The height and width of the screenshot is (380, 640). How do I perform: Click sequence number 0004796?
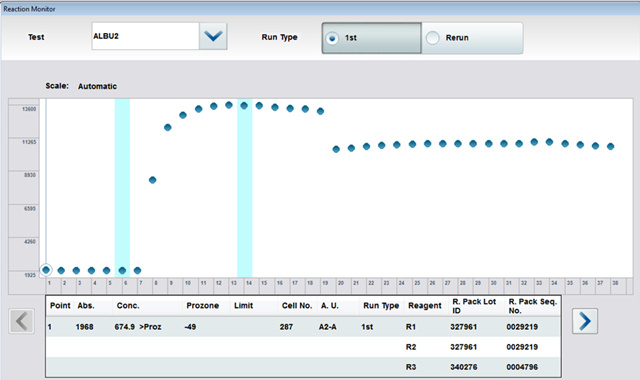pos(522,367)
